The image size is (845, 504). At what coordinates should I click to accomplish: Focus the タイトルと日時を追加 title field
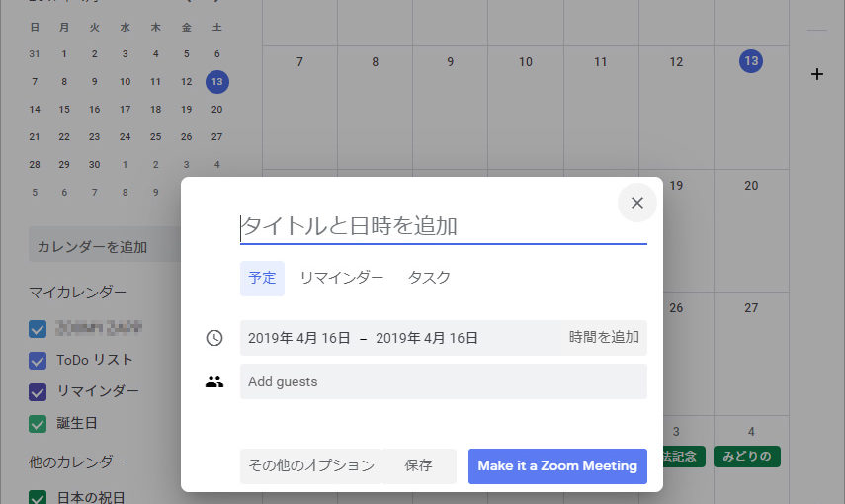point(443,226)
